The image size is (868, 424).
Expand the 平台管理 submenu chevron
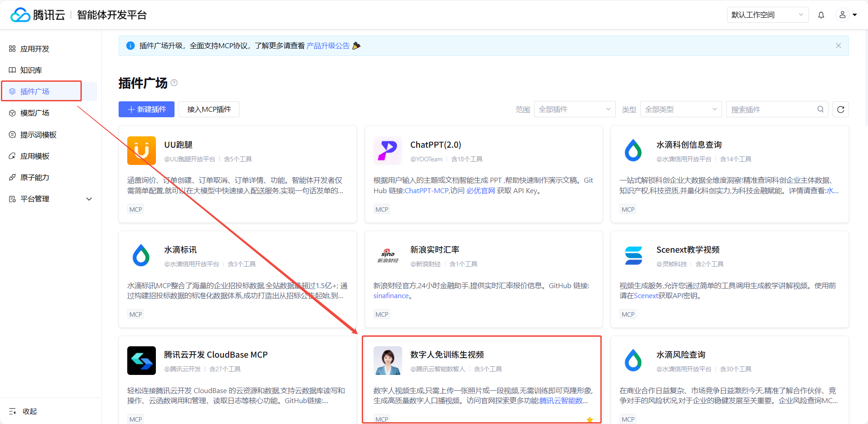pyautogui.click(x=89, y=199)
